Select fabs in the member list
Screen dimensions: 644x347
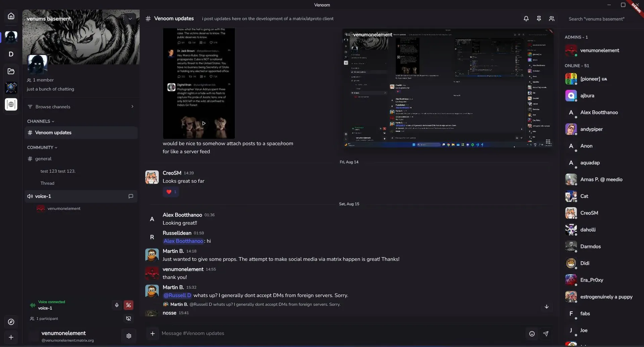point(601,314)
